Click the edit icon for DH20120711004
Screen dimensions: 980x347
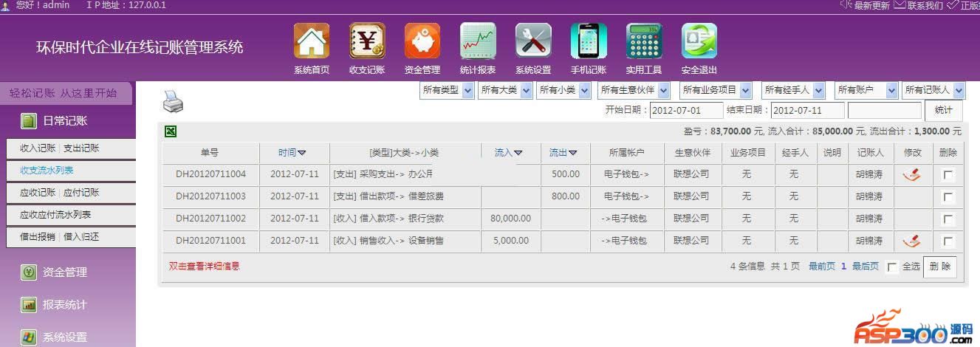[x=912, y=175]
